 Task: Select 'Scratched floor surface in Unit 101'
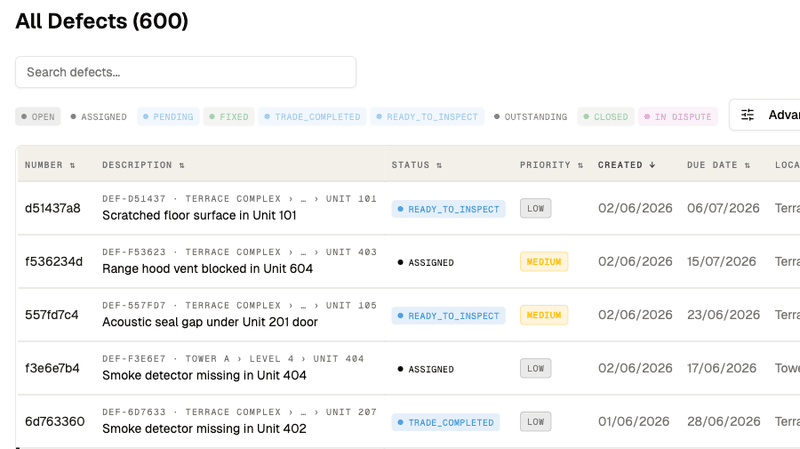click(199, 215)
